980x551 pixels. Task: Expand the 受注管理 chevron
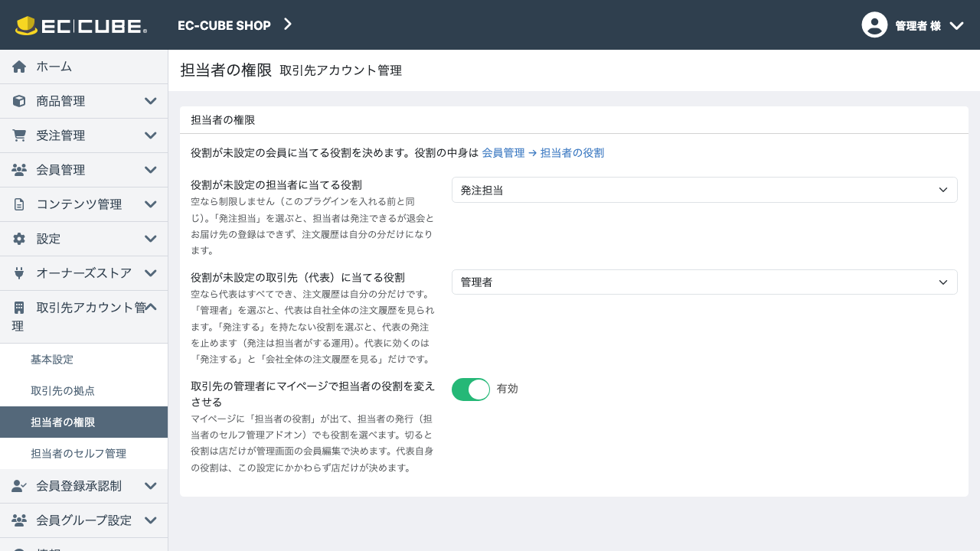[151, 135]
